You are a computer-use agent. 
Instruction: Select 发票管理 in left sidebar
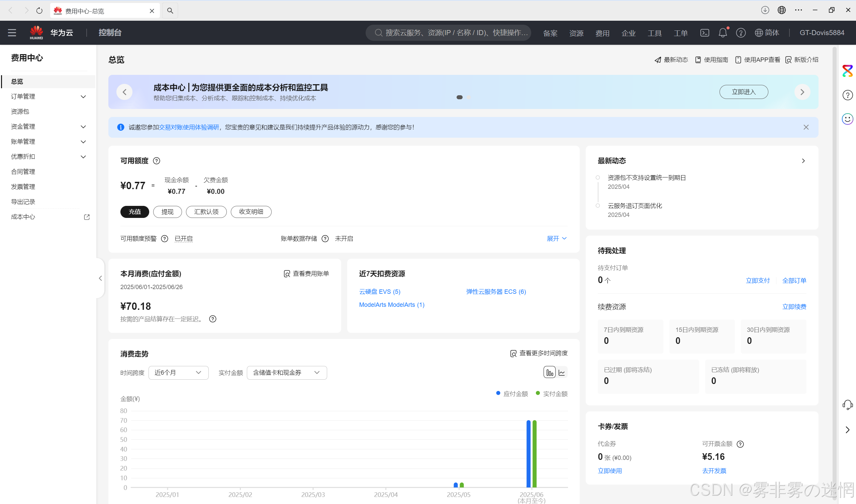tap(23, 186)
